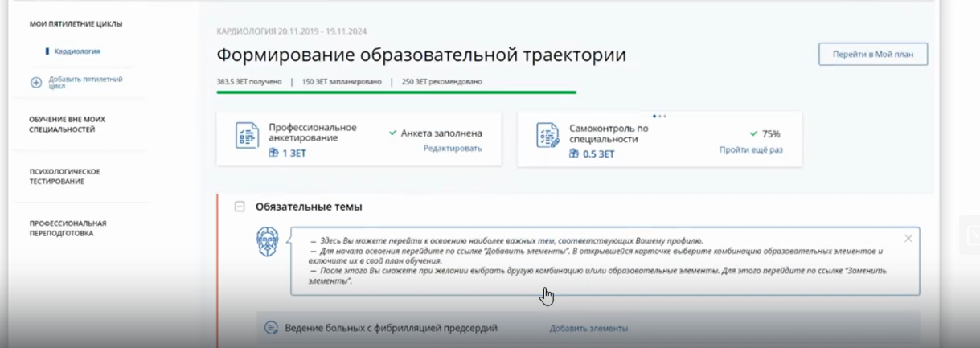Click the 250 ЗЕТ рекомендовано text
The image size is (980, 348).
pos(441,81)
